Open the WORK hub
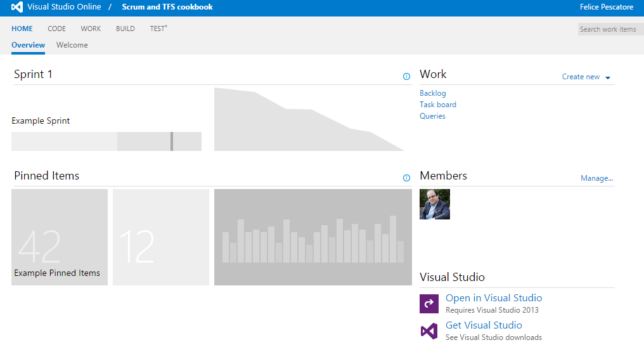The width and height of the screenshot is (644, 359). 91,29
